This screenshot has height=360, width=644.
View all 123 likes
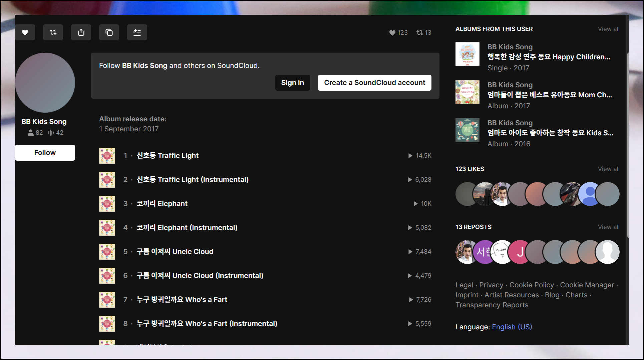click(608, 169)
